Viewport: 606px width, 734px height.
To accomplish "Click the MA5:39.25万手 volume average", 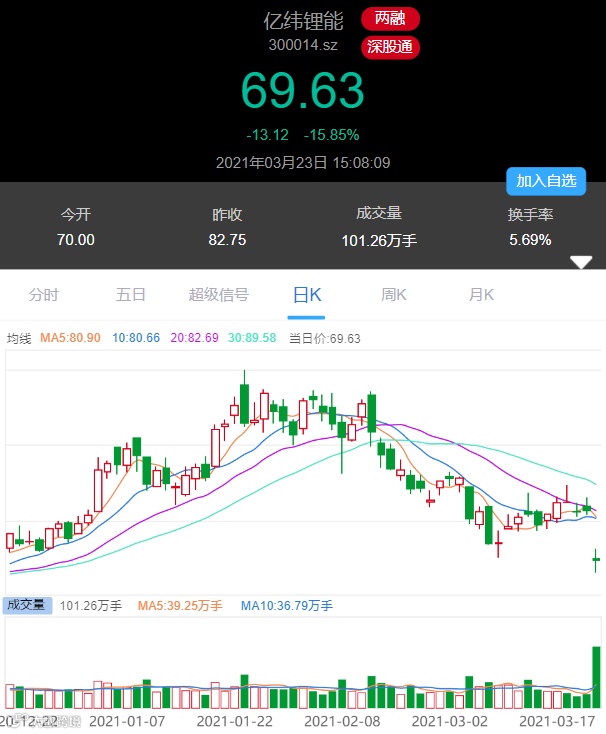I will point(180,606).
